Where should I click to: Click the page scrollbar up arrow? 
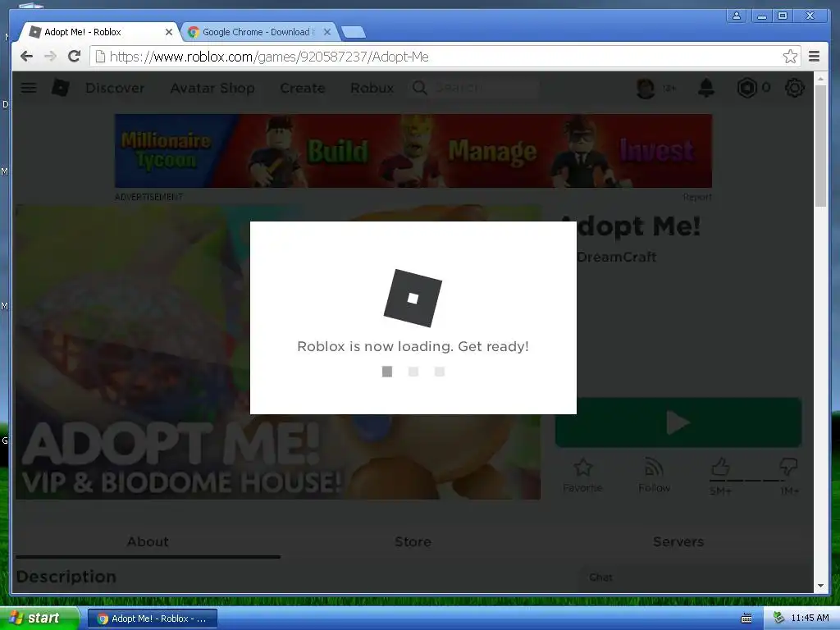820,79
